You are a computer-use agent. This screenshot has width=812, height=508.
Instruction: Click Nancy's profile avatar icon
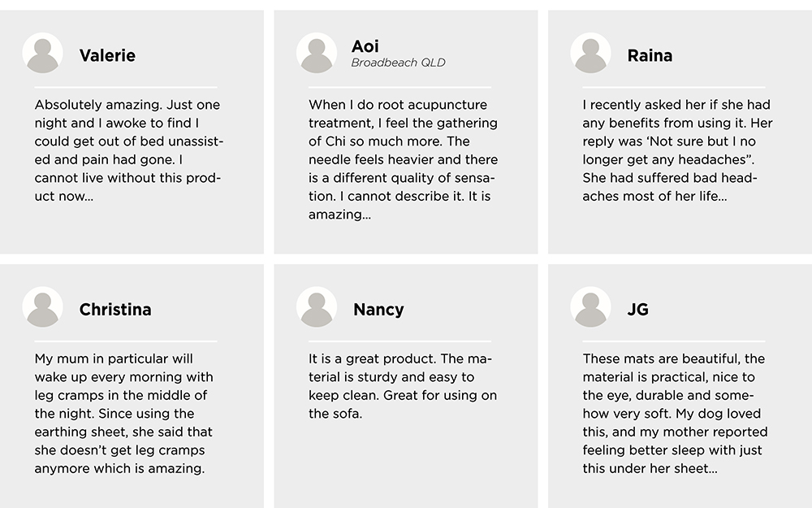pos(317,307)
